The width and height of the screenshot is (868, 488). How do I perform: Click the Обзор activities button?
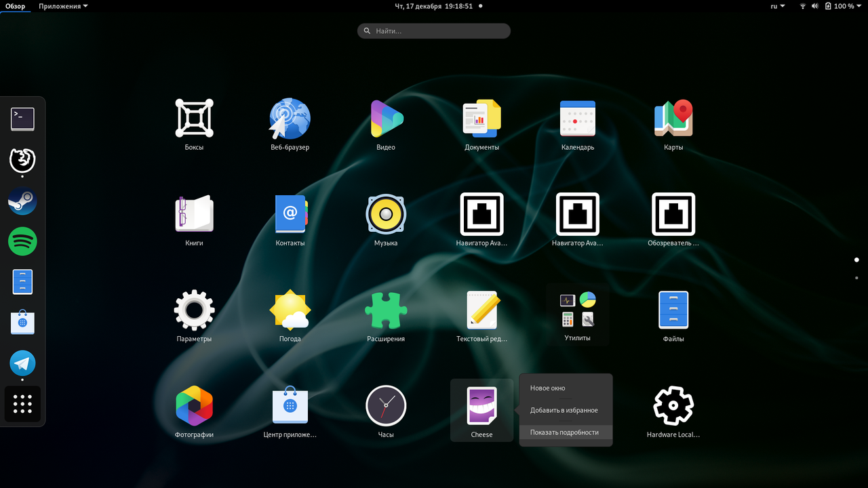15,6
